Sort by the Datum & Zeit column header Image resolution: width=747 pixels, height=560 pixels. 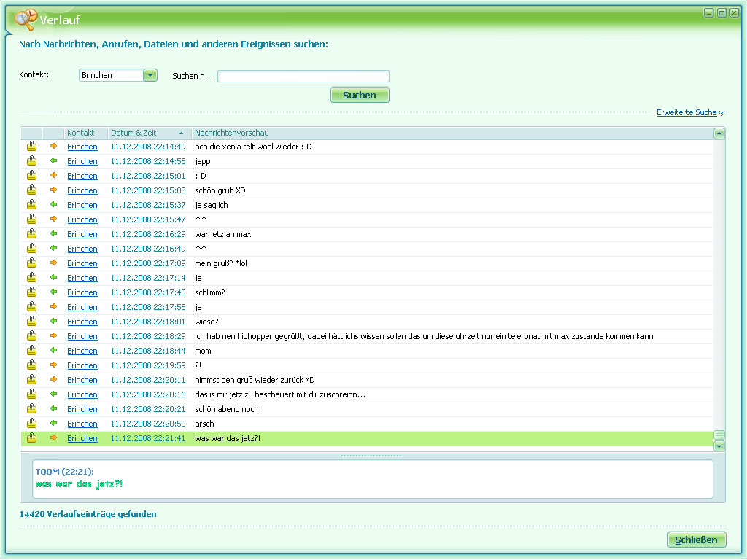click(x=133, y=133)
